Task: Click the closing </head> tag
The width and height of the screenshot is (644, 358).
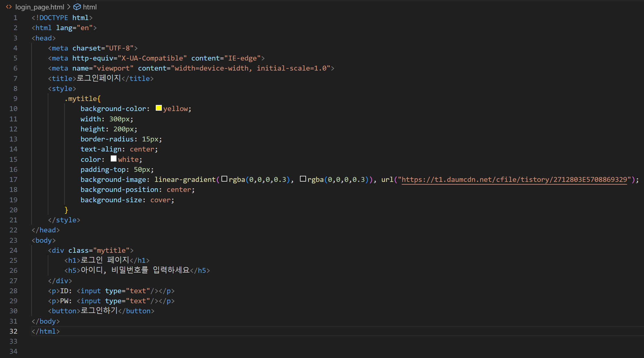Action: coord(46,230)
